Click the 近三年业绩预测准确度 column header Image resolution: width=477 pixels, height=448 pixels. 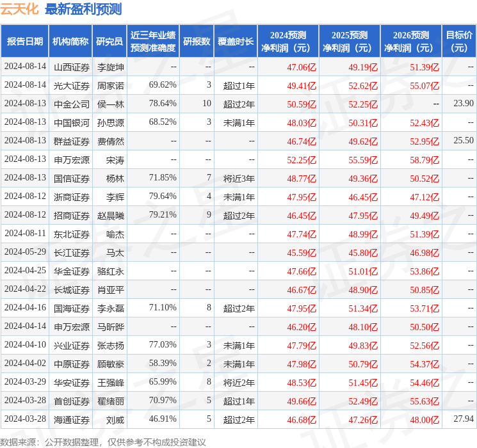pos(153,42)
